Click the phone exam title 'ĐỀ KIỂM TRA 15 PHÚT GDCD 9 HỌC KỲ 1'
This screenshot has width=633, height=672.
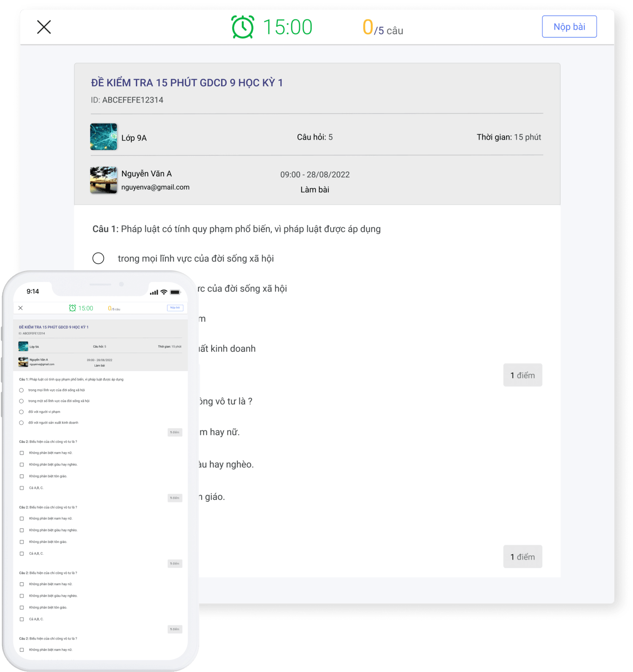click(54, 327)
